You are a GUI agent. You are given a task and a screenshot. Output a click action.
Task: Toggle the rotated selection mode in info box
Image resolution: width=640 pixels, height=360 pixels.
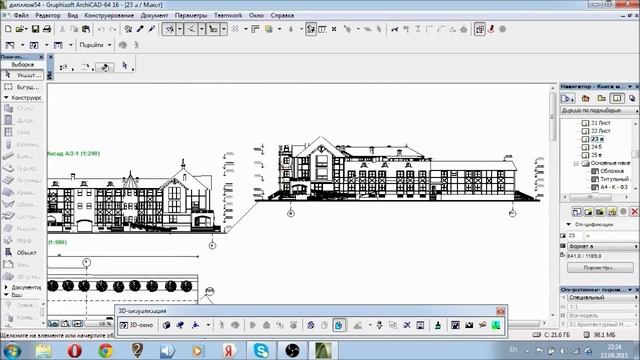click(x=105, y=67)
